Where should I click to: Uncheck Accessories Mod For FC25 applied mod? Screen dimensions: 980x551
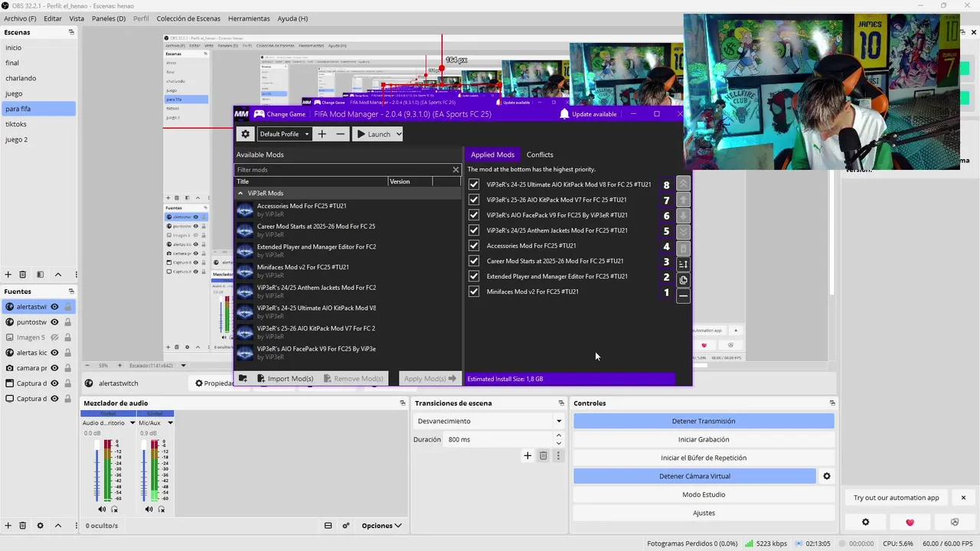(x=474, y=246)
